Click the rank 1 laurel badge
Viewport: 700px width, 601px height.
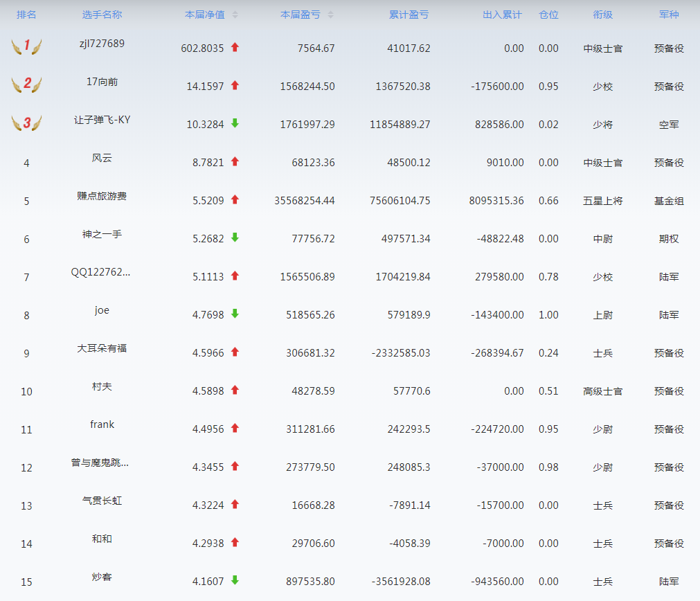click(26, 46)
